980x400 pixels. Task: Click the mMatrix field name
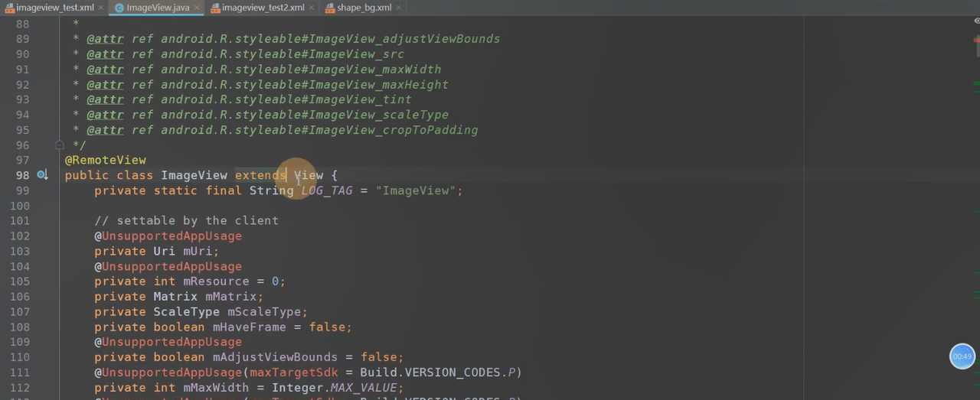[x=231, y=297]
